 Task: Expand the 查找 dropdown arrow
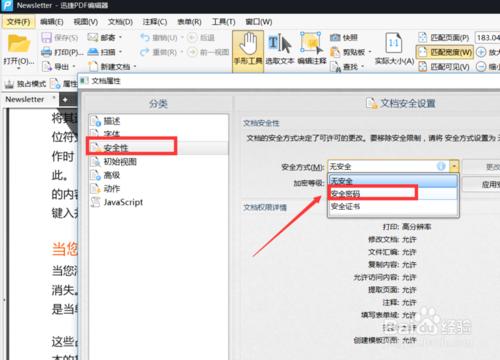tap(362, 67)
